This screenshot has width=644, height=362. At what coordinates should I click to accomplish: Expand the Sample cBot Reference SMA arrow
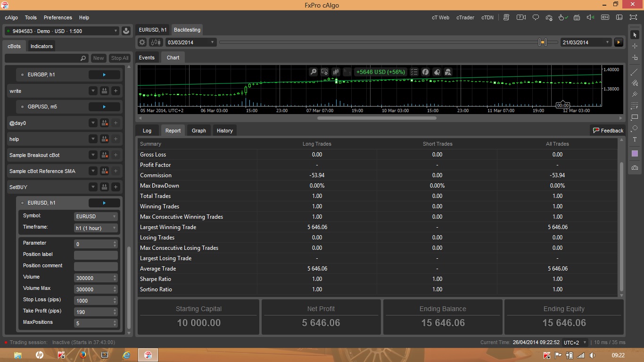click(x=93, y=171)
